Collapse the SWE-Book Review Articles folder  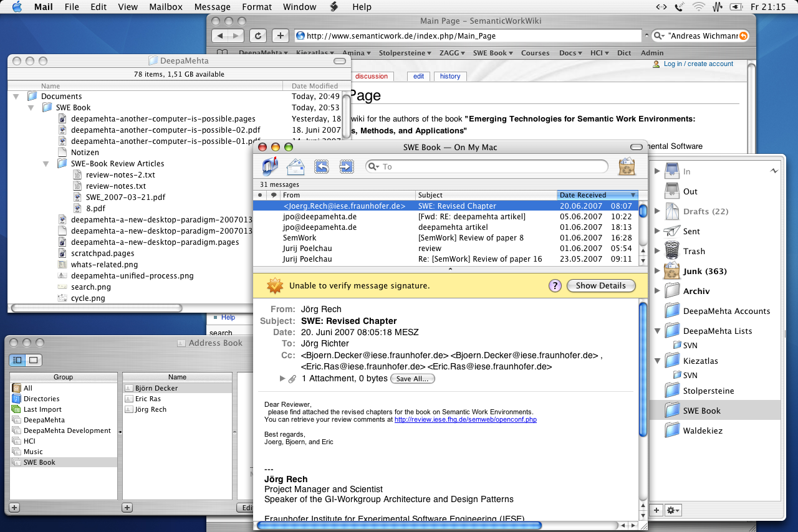pos(46,164)
